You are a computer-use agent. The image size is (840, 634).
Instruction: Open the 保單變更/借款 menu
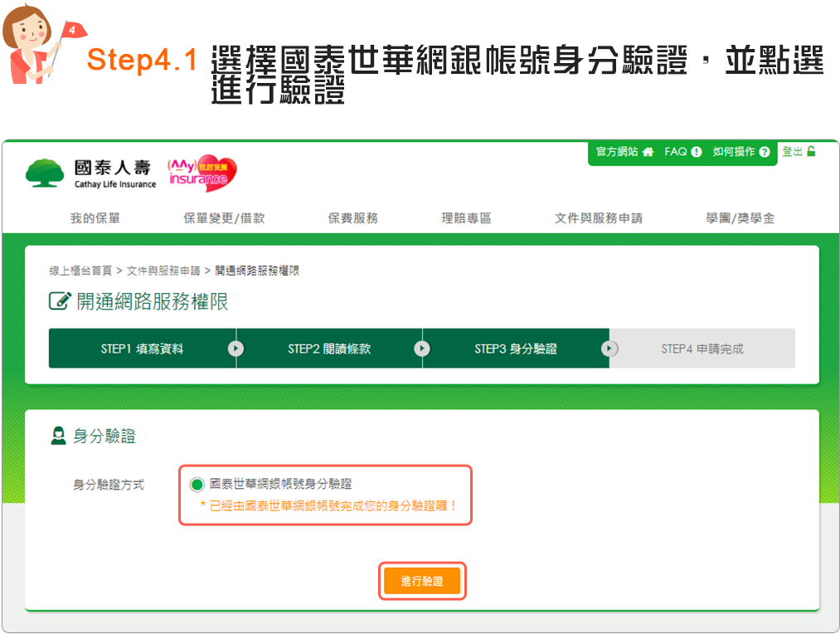click(224, 218)
